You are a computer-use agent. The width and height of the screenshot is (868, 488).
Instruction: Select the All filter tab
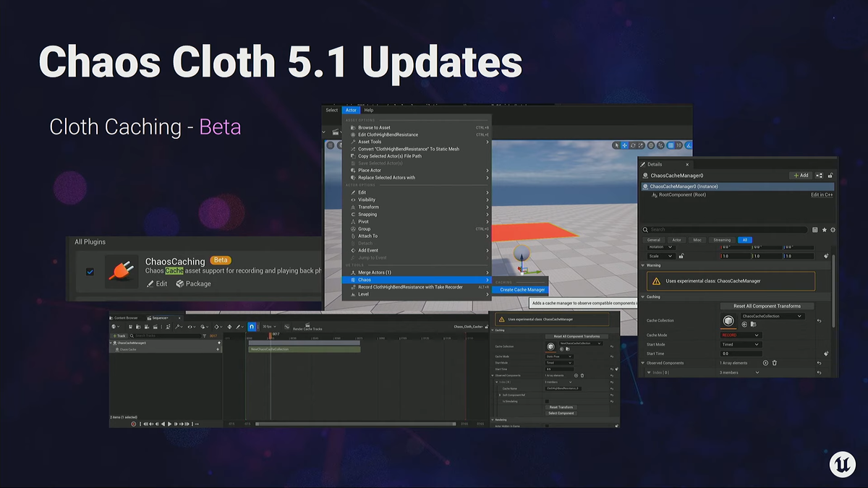(744, 239)
